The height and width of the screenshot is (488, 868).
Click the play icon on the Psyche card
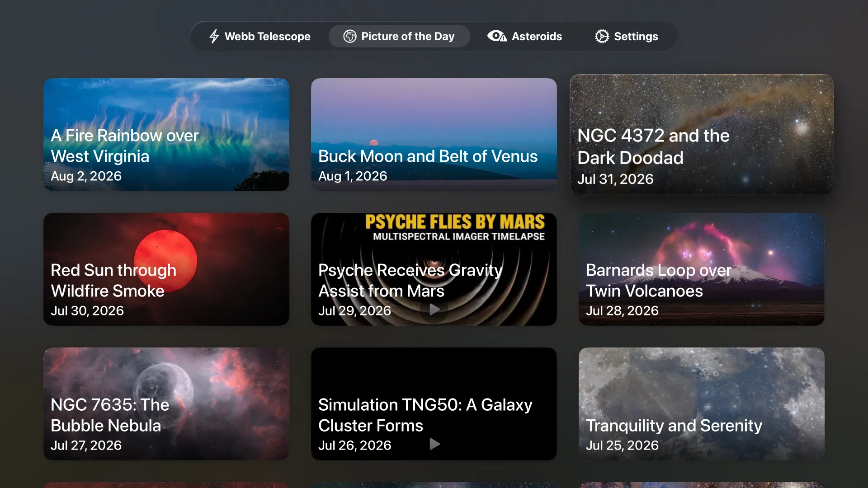pyautogui.click(x=434, y=310)
